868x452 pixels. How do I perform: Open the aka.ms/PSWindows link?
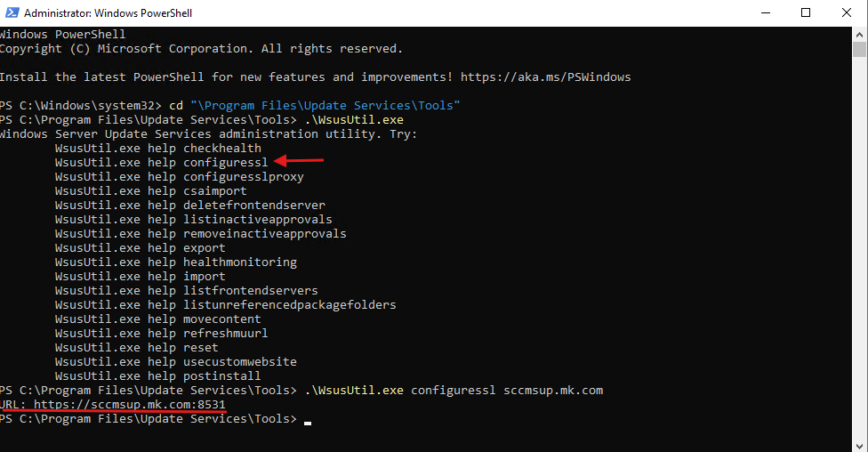[545, 77]
